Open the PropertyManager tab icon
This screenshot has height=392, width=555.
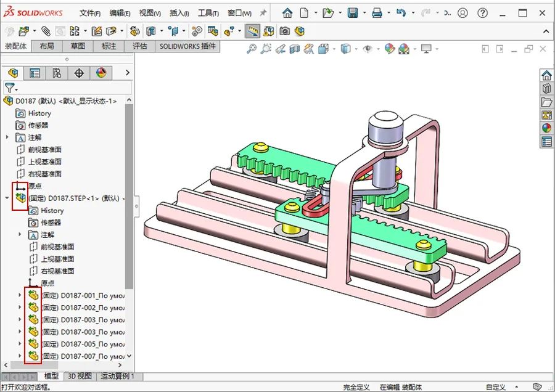35,73
